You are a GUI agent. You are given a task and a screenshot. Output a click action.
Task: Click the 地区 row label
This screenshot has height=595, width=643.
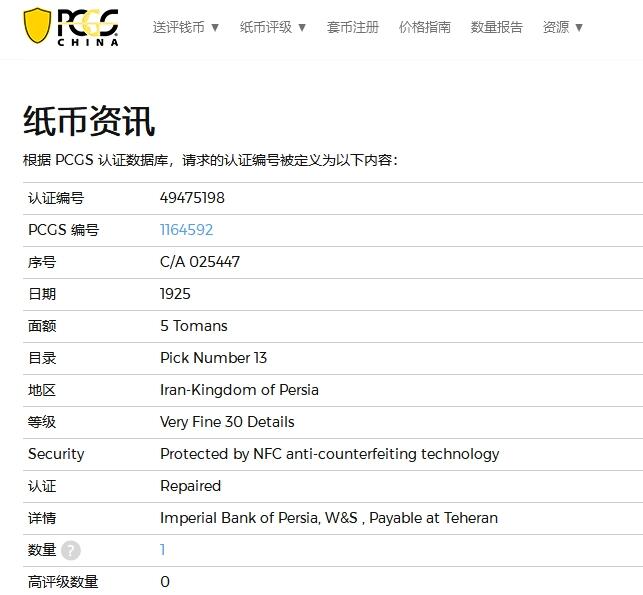(42, 390)
